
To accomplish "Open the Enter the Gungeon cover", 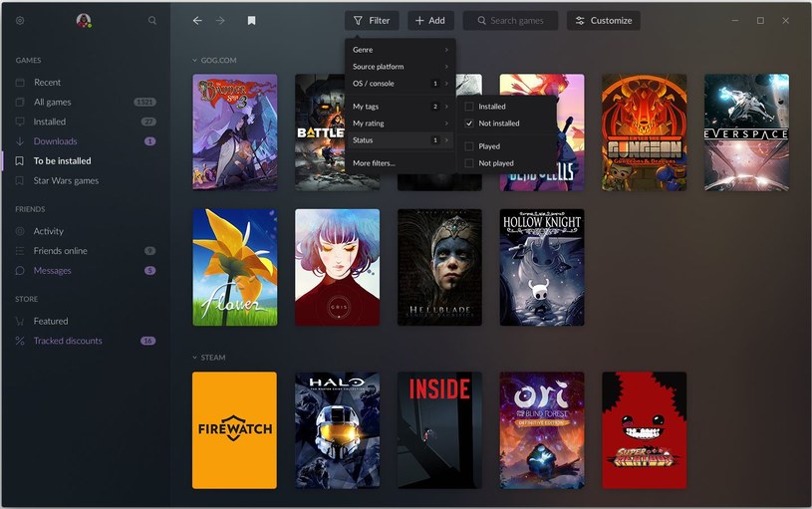I will [x=645, y=132].
